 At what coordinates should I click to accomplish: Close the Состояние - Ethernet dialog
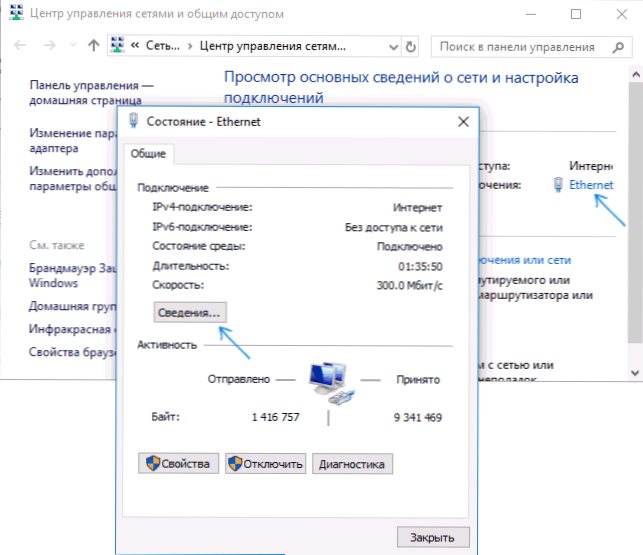click(x=463, y=121)
